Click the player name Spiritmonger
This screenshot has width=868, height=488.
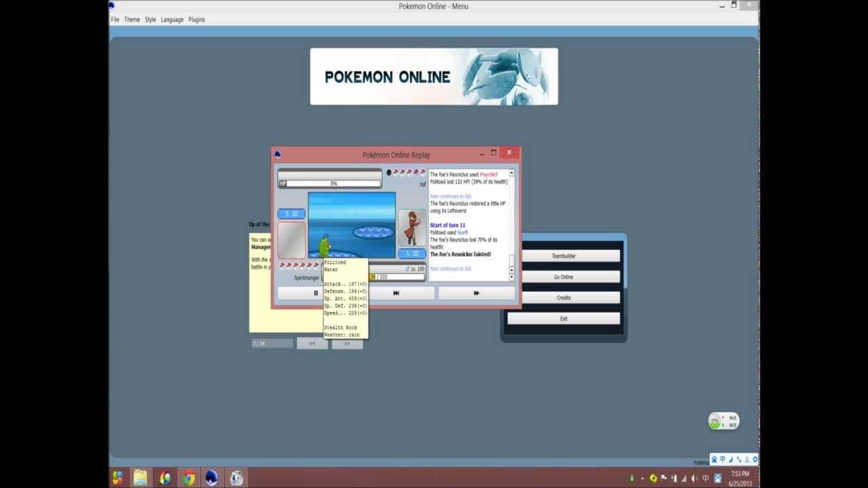(x=307, y=278)
